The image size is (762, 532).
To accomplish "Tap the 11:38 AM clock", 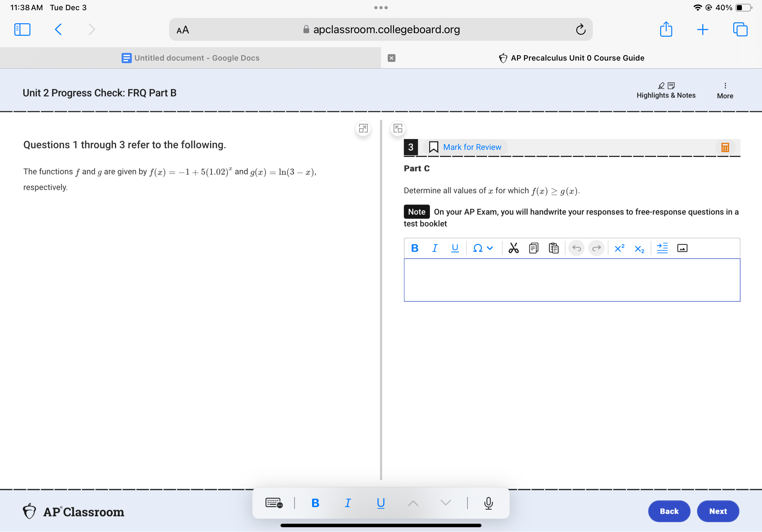I will tap(26, 8).
